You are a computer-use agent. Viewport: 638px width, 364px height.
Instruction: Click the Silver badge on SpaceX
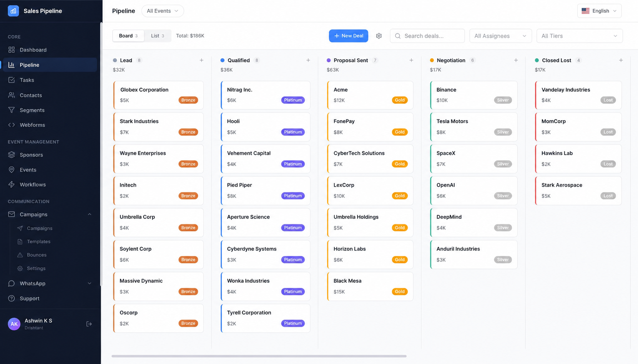click(503, 164)
